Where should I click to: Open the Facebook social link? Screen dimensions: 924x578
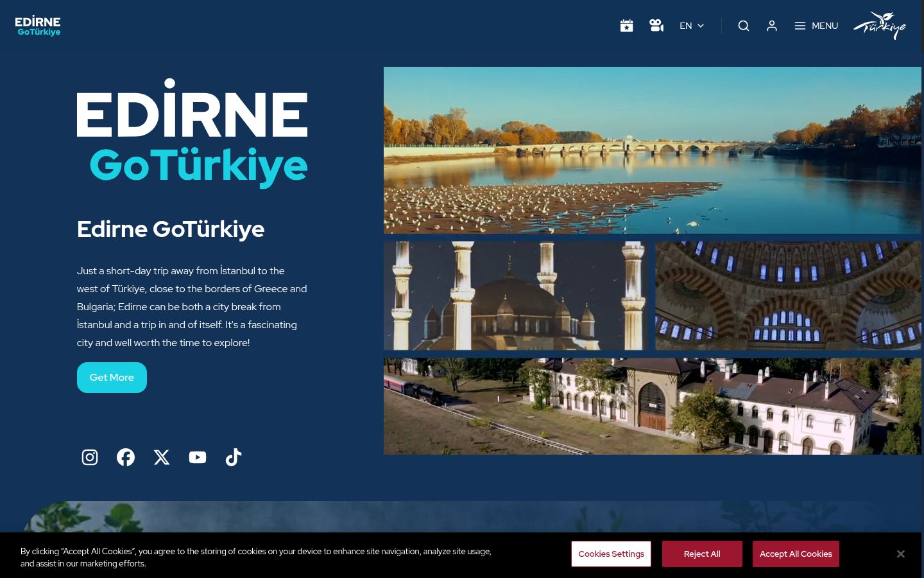click(126, 457)
